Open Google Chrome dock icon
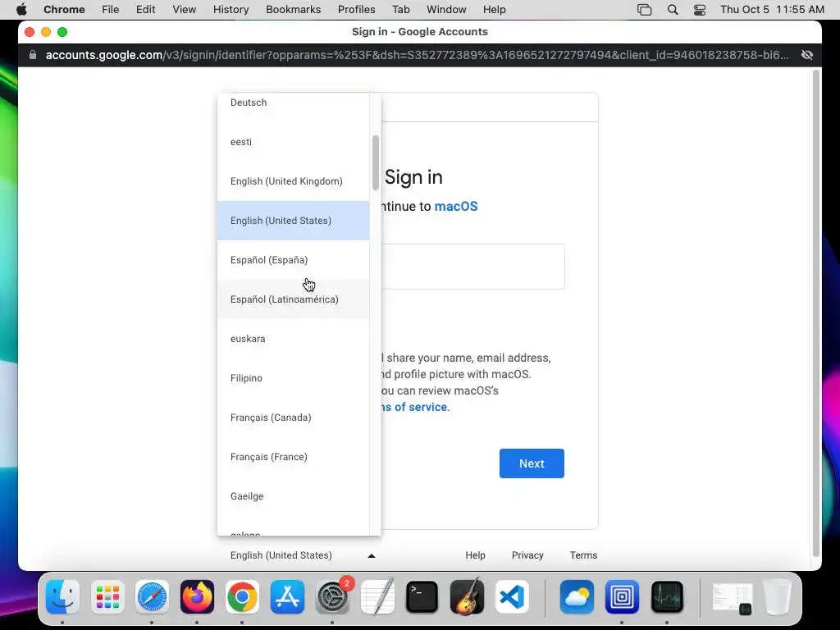 click(242, 597)
